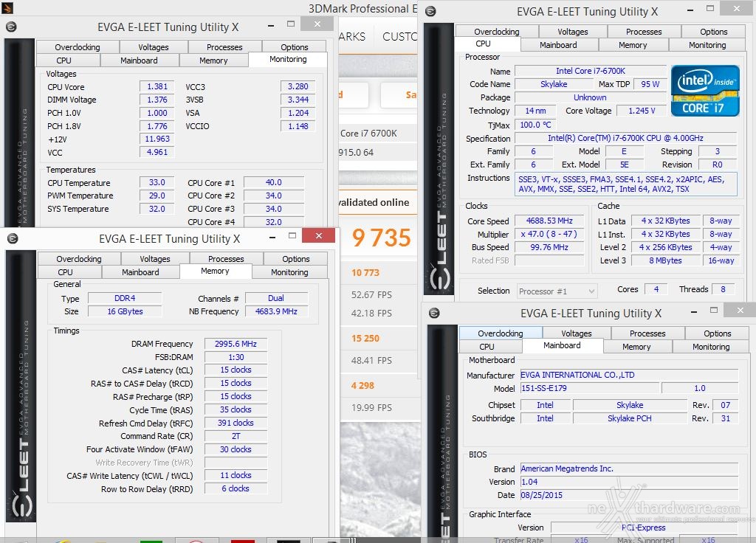The image size is (756, 543).
Task: Switch to Mainboard tab in the memory timings window
Action: click(x=140, y=272)
